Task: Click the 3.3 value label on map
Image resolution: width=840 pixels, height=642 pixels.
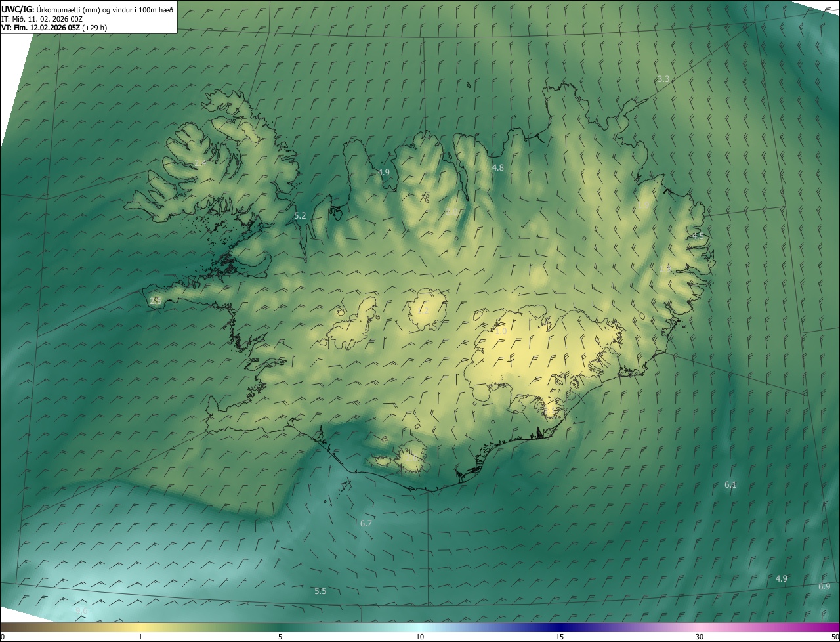Action: (663, 79)
